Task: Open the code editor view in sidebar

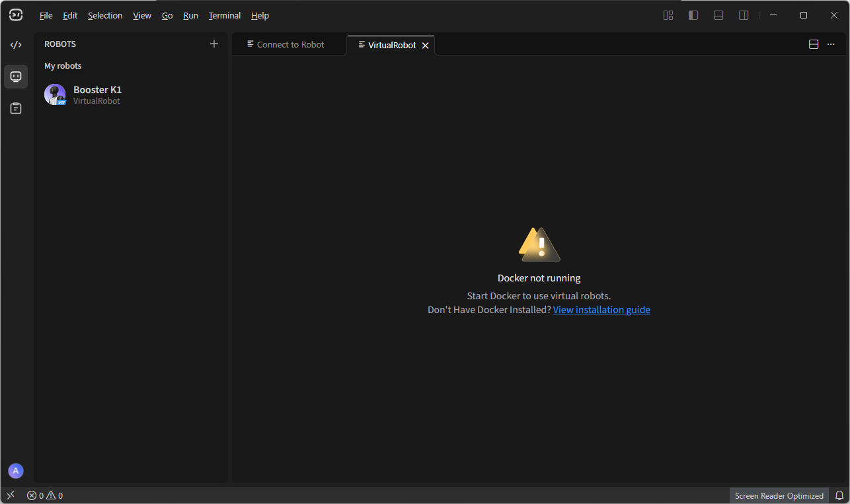Action: (16, 45)
